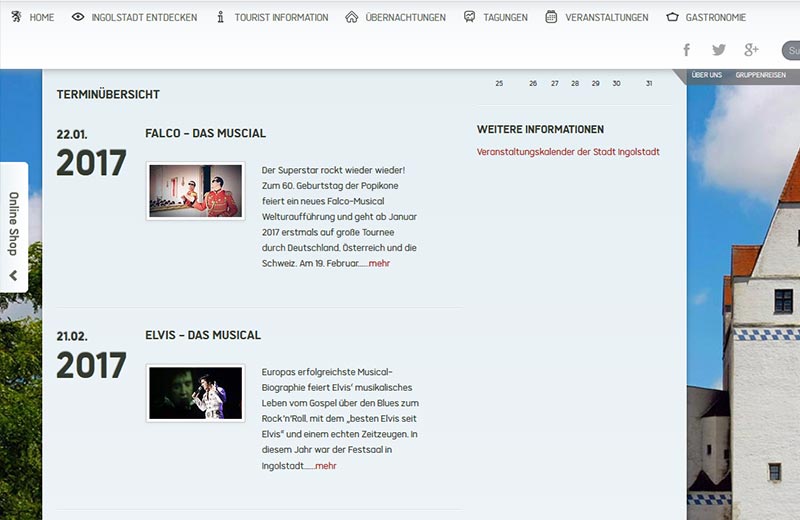This screenshot has width=800, height=520.
Task: Select calendar day 31
Action: (649, 83)
